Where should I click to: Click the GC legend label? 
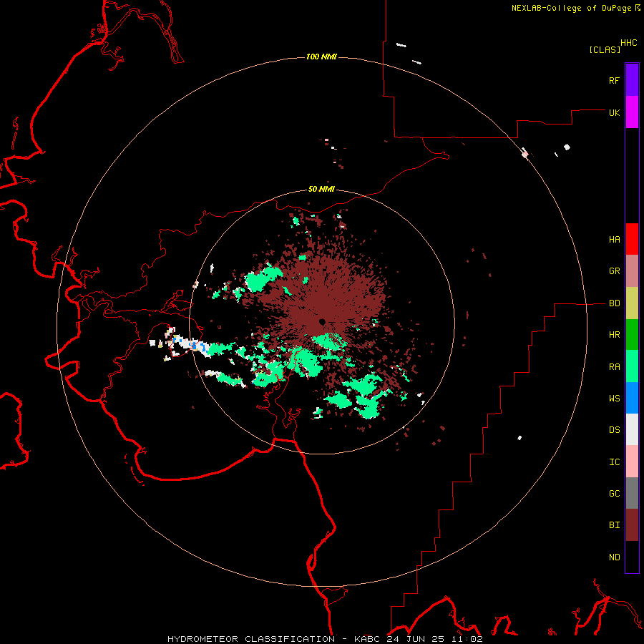point(614,493)
